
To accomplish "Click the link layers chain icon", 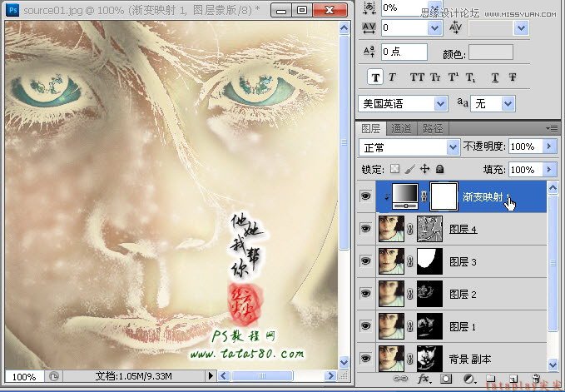I will pyautogui.click(x=399, y=380).
